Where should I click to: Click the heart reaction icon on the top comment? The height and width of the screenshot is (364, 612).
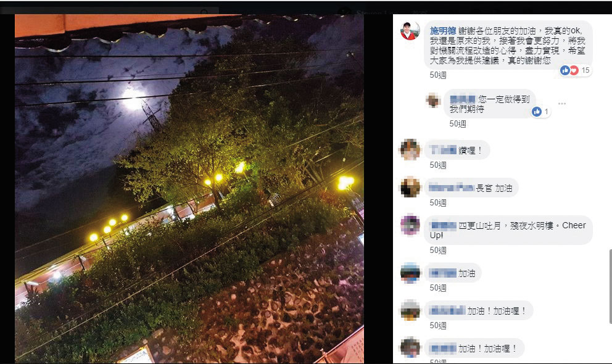pos(574,70)
